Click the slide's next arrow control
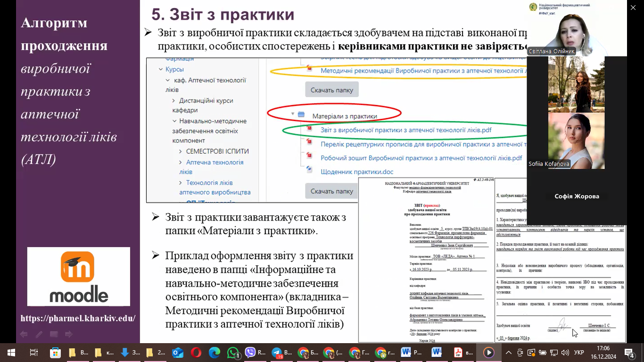This screenshot has height=362, width=644. (x=68, y=334)
